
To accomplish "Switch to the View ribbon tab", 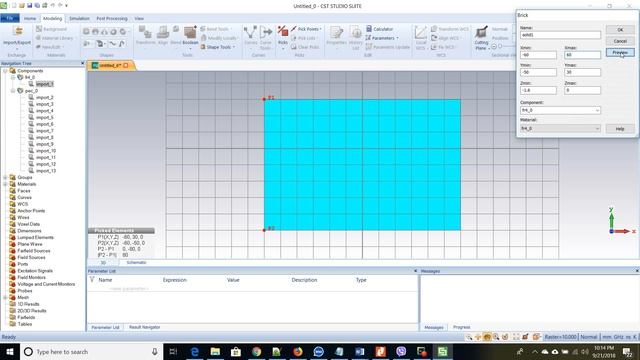I will (139, 18).
